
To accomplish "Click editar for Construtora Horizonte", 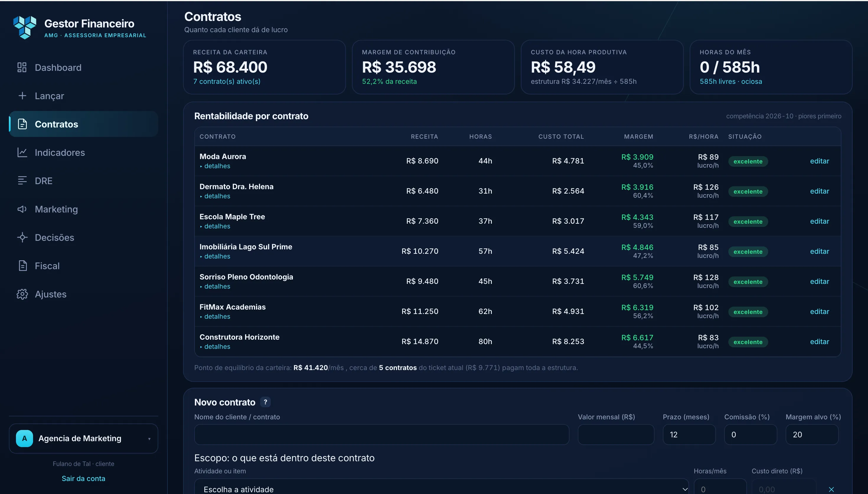I will coord(820,341).
